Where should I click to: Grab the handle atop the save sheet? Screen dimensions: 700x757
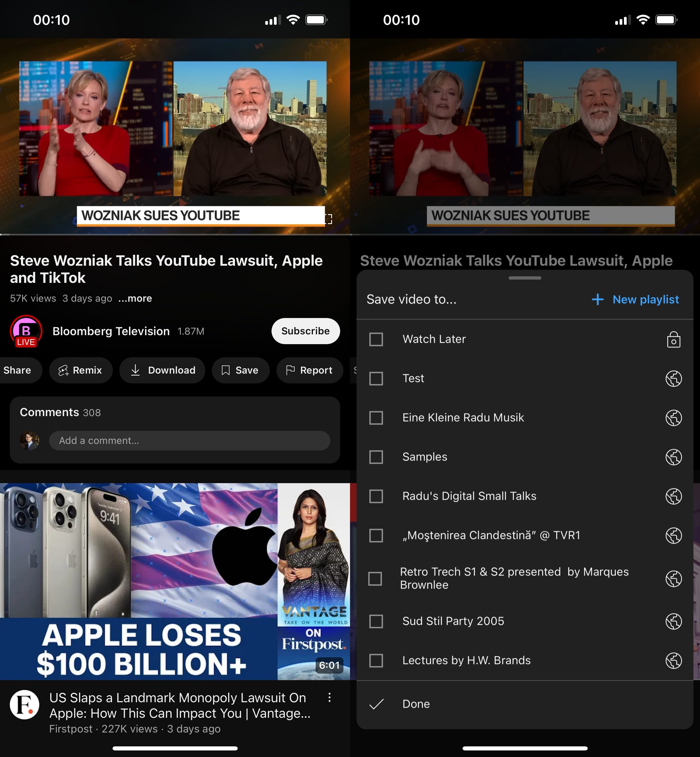pos(525,278)
